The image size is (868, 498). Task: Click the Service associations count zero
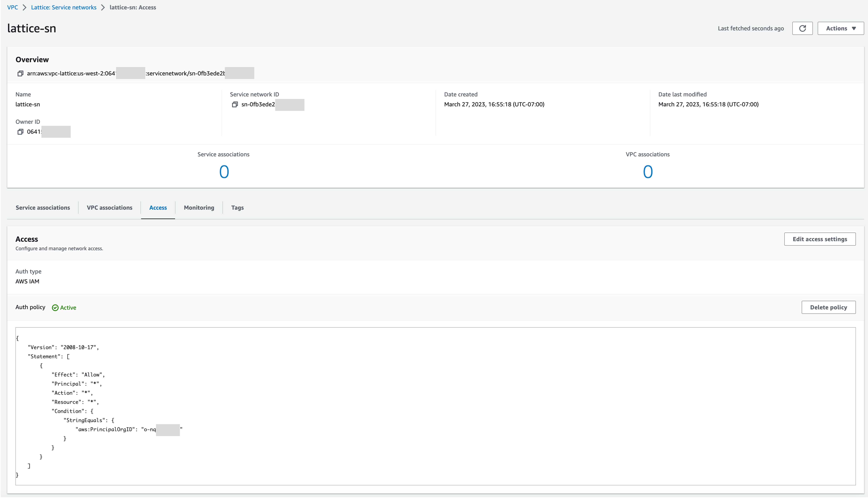pos(224,172)
